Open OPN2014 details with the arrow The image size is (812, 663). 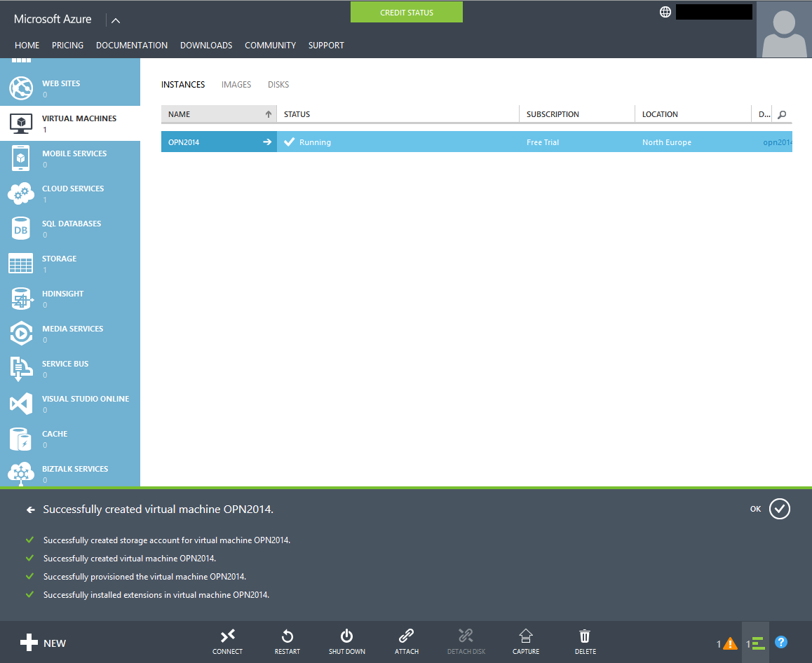click(x=267, y=142)
